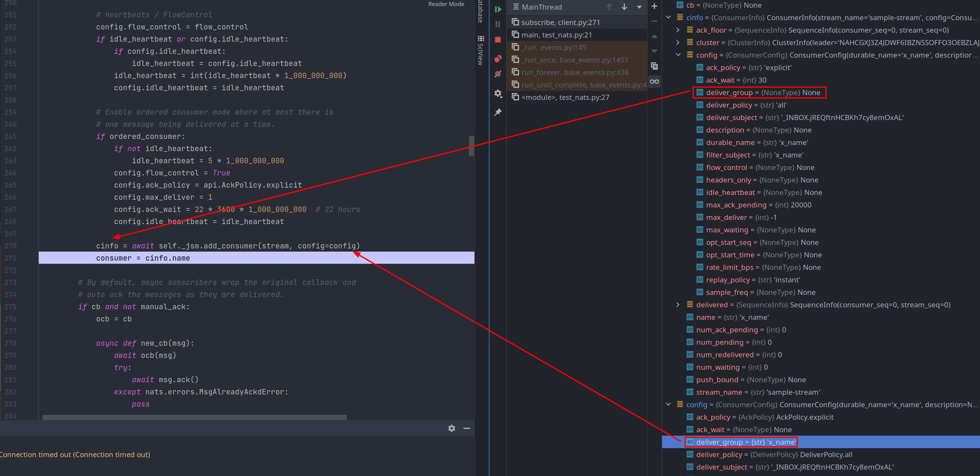This screenshot has height=476, width=980.
Task: Collapse the cinfo variable node
Action: 668,18
